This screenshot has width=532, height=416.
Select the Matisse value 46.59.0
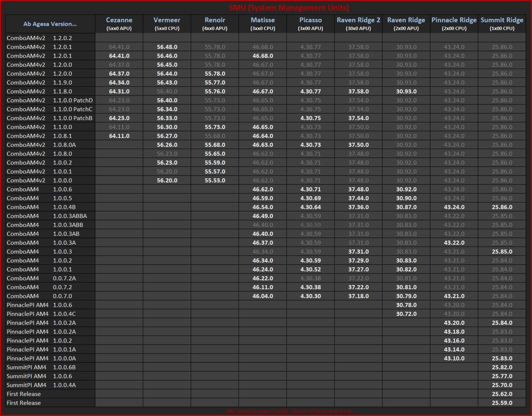click(263, 198)
